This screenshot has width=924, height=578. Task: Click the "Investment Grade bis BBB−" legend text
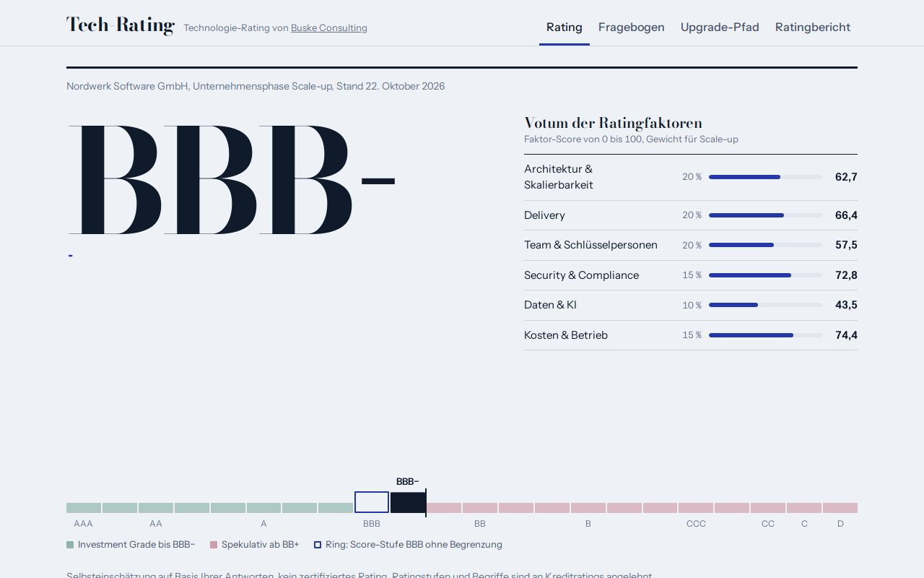click(x=136, y=545)
